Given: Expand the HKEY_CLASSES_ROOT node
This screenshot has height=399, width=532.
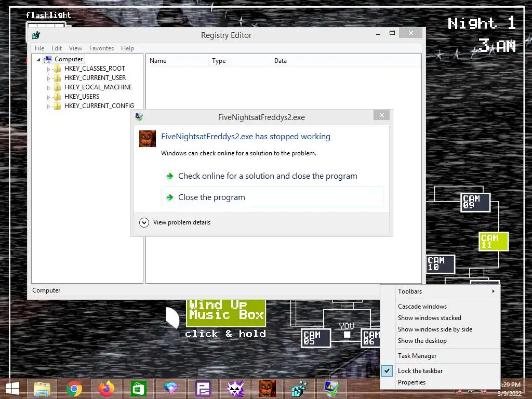Looking at the screenshot, I should [x=48, y=69].
